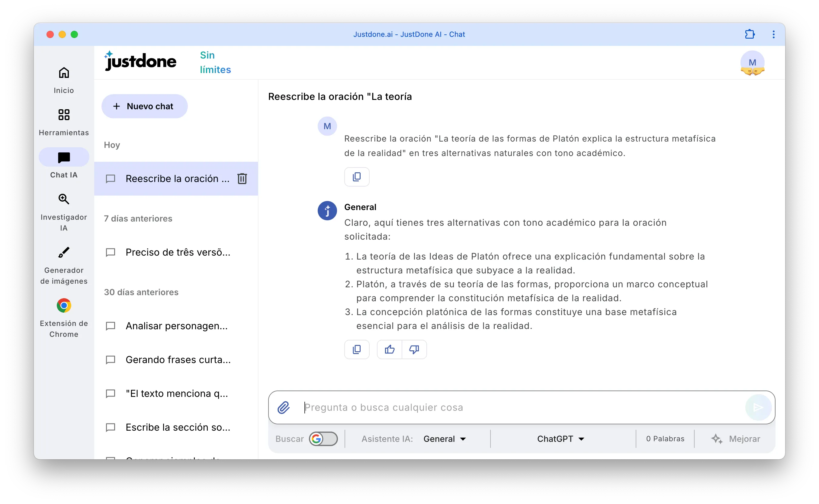The image size is (819, 504).
Task: Open the browser extensions puzzle icon
Action: pyautogui.click(x=750, y=34)
